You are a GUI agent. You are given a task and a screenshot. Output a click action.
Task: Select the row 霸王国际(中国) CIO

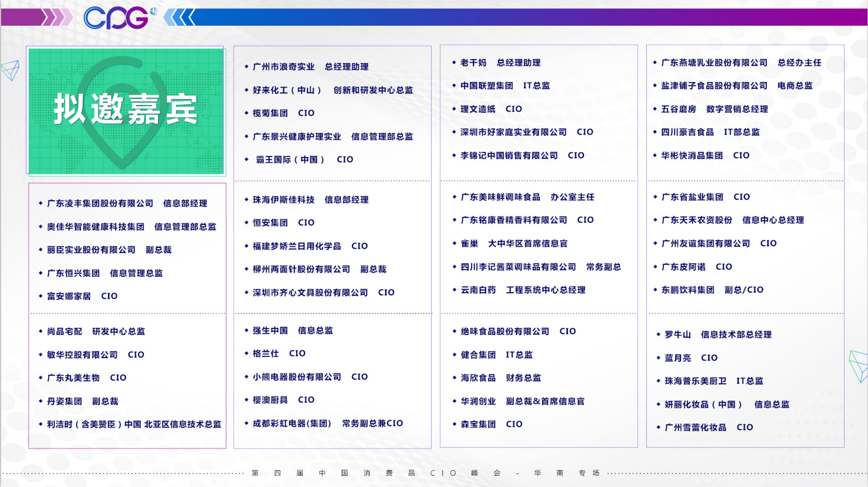[x=299, y=160]
